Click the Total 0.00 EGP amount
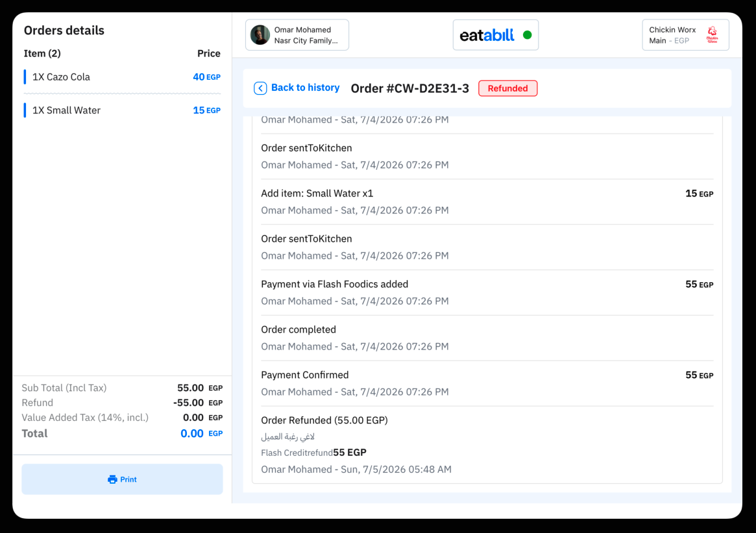This screenshot has height=533, width=756. 202,434
